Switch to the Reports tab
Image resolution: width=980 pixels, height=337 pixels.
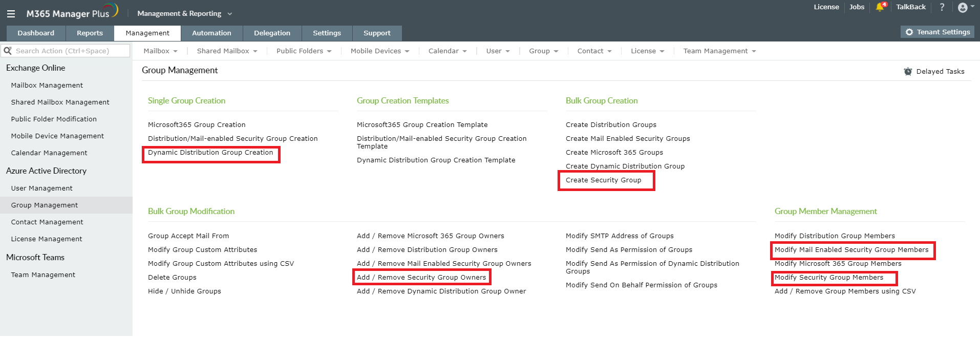(90, 33)
